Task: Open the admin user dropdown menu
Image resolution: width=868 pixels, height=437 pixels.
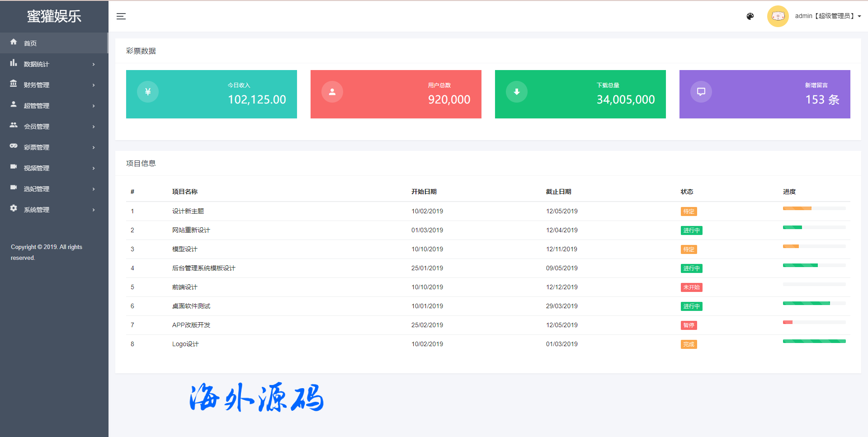Action: coord(827,16)
